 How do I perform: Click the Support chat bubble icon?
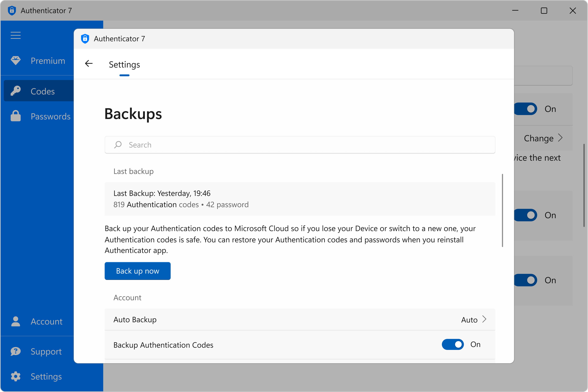pos(15,351)
